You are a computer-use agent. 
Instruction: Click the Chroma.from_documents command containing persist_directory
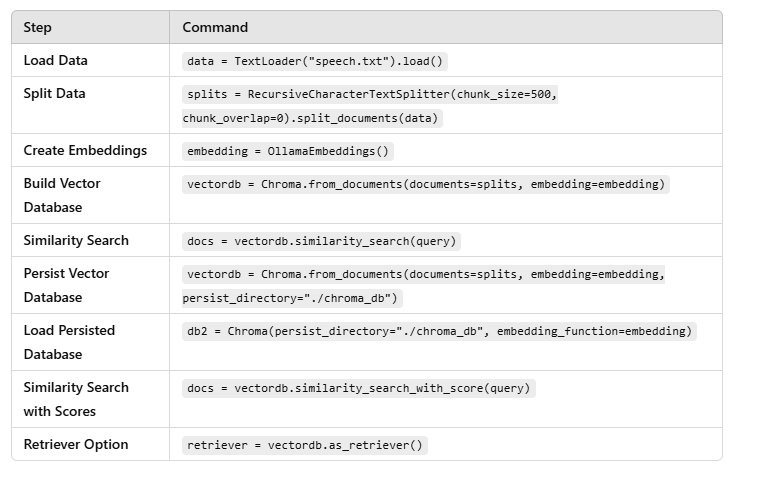tap(425, 274)
